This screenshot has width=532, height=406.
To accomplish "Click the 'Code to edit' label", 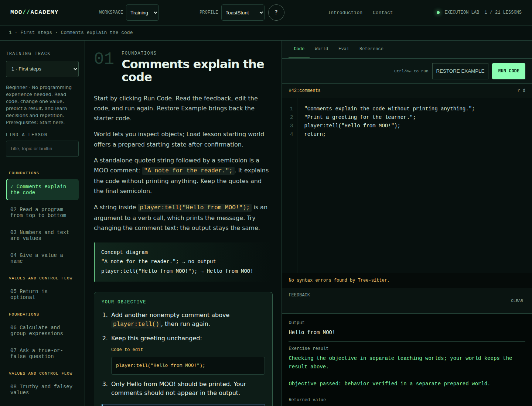I will coord(127,350).
